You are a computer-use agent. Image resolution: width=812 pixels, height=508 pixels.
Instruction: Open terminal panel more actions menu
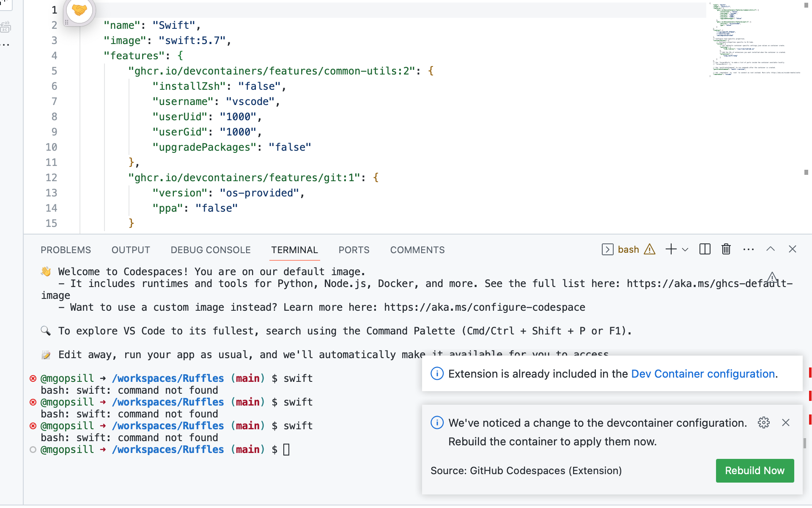(749, 249)
